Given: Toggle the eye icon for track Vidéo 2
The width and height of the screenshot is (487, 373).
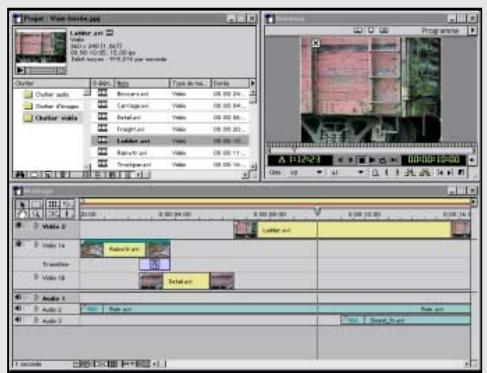Looking at the screenshot, I should [x=19, y=226].
